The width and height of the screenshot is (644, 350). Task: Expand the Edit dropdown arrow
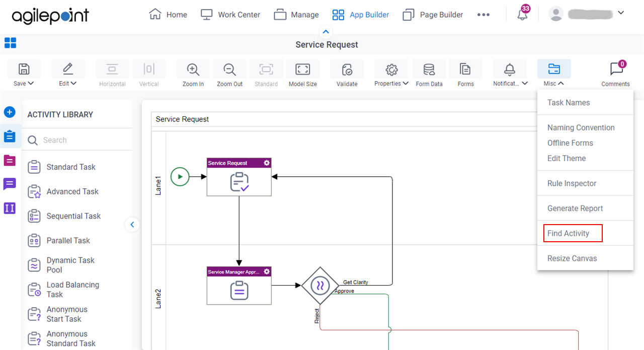tap(73, 84)
